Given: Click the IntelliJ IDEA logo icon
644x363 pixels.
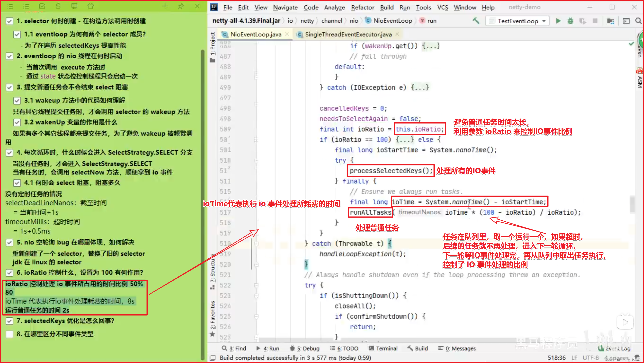Looking at the screenshot, I should coord(214,7).
